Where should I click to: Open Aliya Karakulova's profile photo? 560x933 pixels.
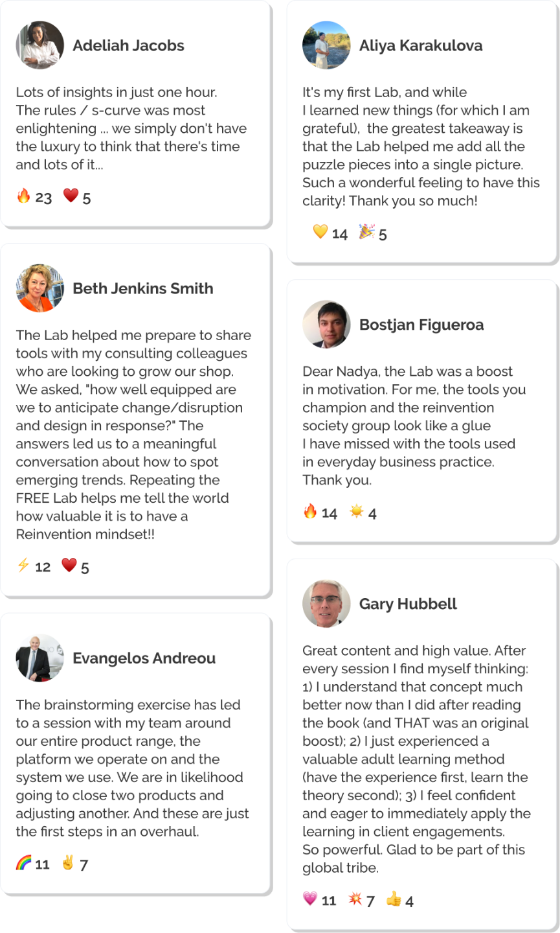click(x=326, y=45)
